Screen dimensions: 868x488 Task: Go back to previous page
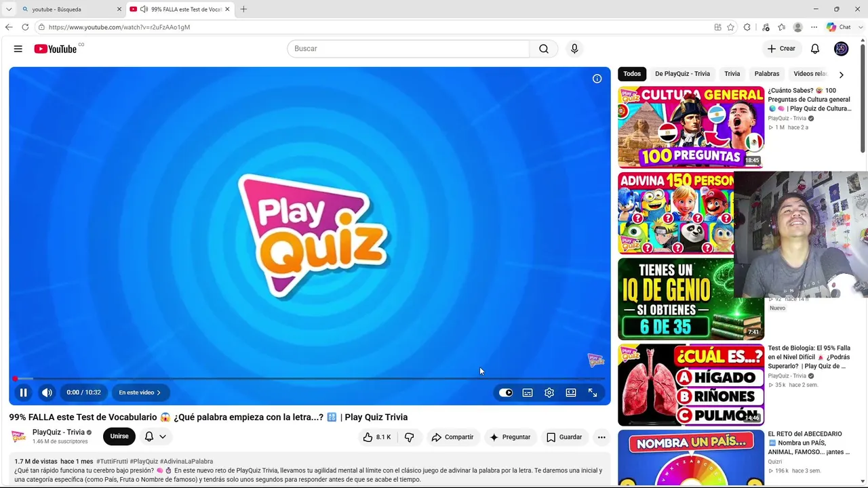click(9, 27)
